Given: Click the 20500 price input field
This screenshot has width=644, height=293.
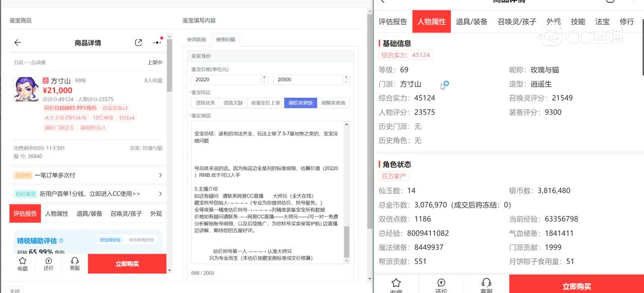Looking at the screenshot, I should tap(307, 80).
